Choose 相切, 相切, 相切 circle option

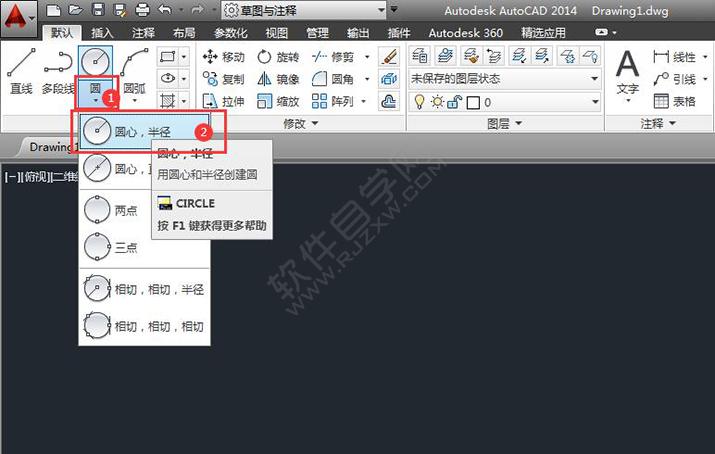145,326
